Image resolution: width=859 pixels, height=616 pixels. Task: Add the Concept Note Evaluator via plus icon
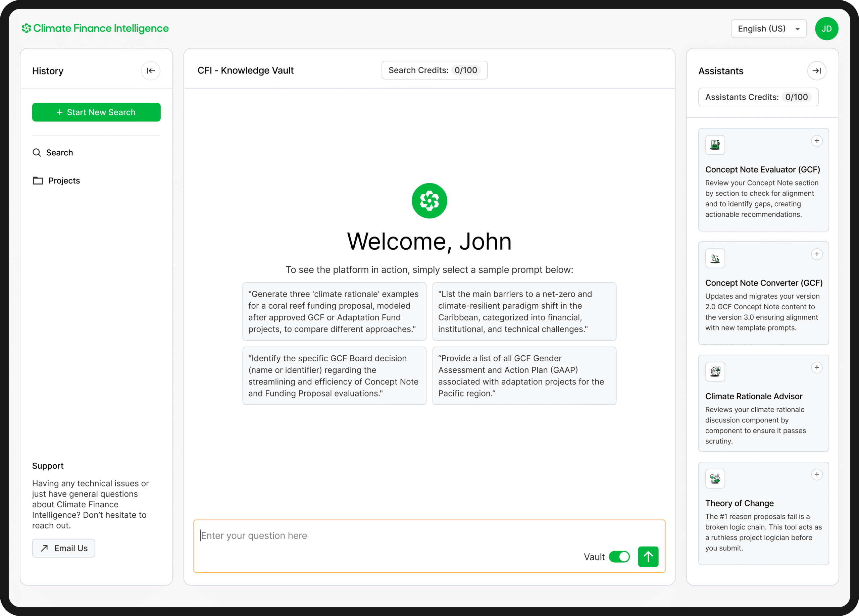pyautogui.click(x=817, y=141)
